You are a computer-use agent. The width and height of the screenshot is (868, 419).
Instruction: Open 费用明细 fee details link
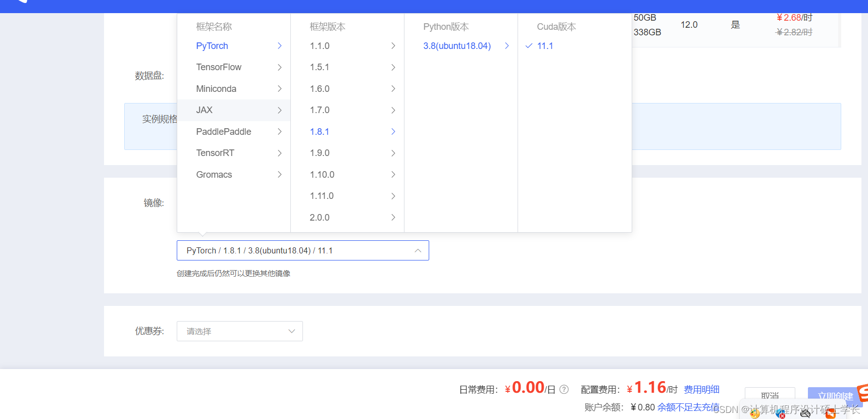pyautogui.click(x=701, y=389)
